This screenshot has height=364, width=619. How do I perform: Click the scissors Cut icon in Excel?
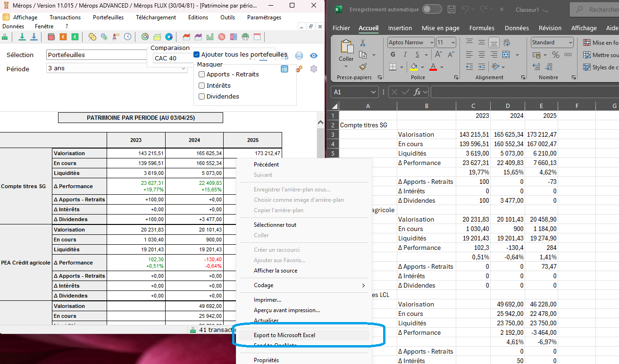coord(362,43)
